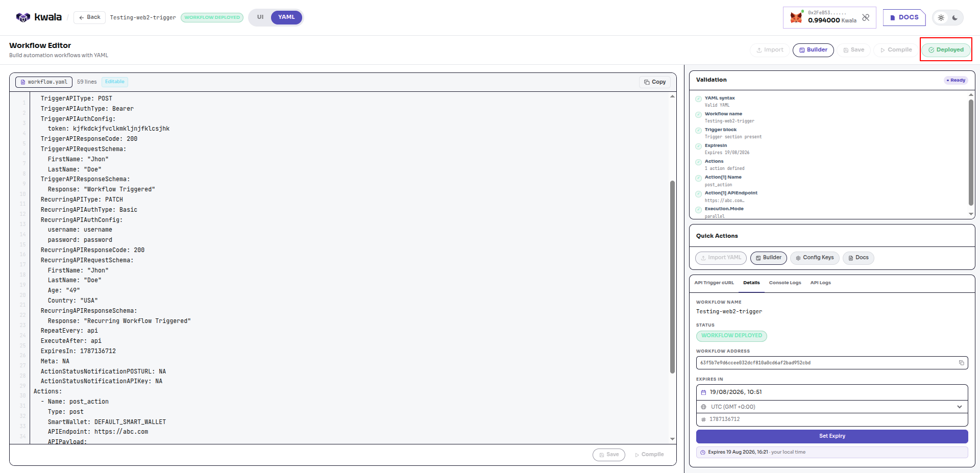This screenshot has height=473, width=980.
Task: Copy the YAML code
Action: click(655, 82)
